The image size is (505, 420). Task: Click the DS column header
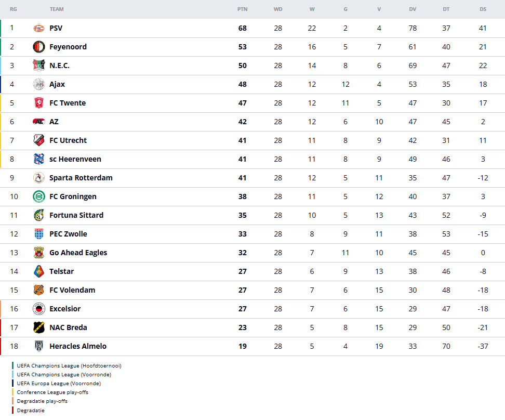[483, 9]
